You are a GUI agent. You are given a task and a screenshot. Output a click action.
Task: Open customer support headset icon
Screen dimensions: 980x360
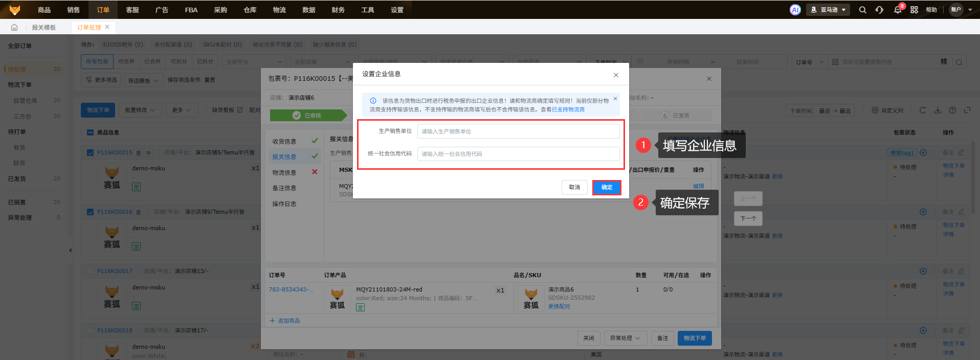[879, 10]
